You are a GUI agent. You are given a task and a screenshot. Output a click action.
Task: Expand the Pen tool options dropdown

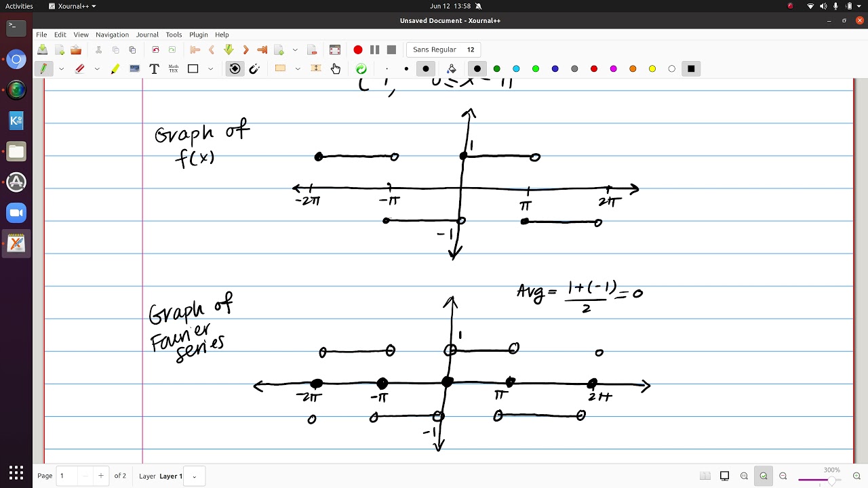(x=61, y=68)
